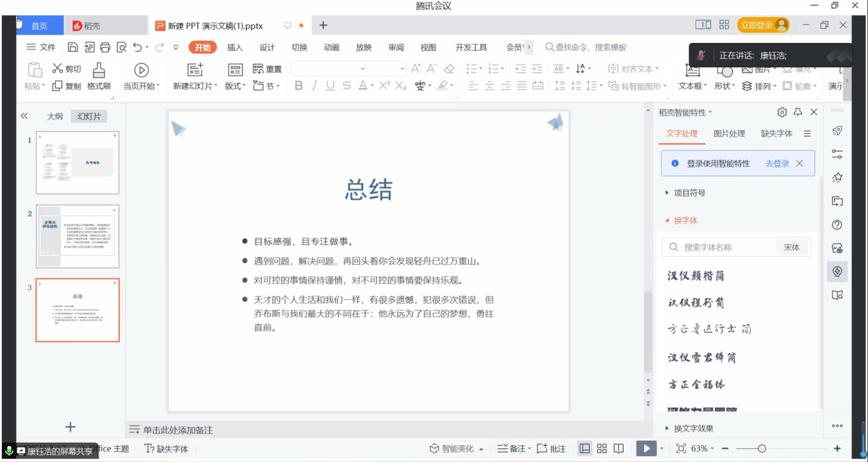Click the Format Painter (格式刷) brush icon
868x462 pixels.
(99, 70)
